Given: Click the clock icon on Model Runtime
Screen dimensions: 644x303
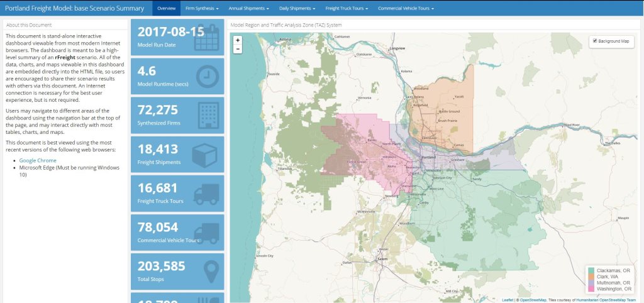Looking at the screenshot, I should (x=206, y=76).
